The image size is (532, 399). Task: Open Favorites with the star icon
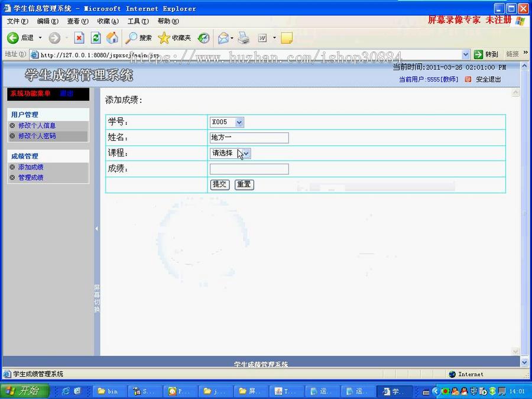[x=164, y=38]
